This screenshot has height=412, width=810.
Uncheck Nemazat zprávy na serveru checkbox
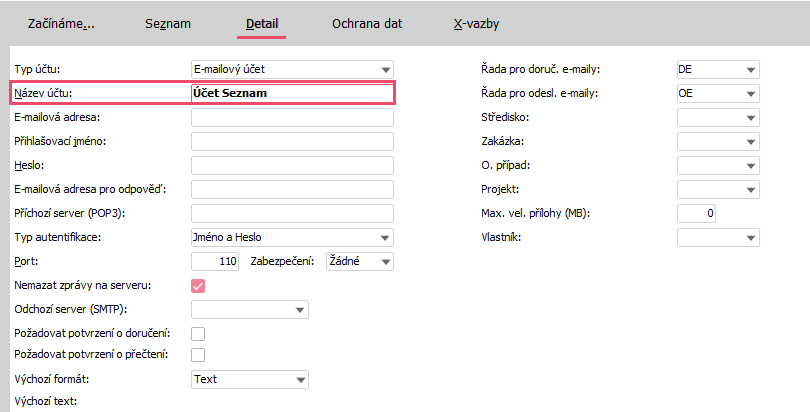point(198,286)
